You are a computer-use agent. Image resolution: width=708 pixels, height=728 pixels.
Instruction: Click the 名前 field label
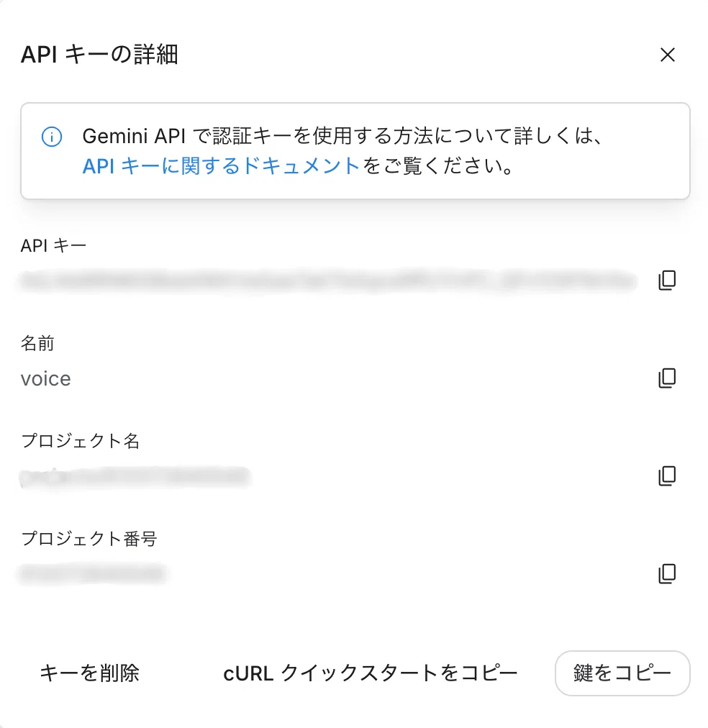(x=37, y=343)
